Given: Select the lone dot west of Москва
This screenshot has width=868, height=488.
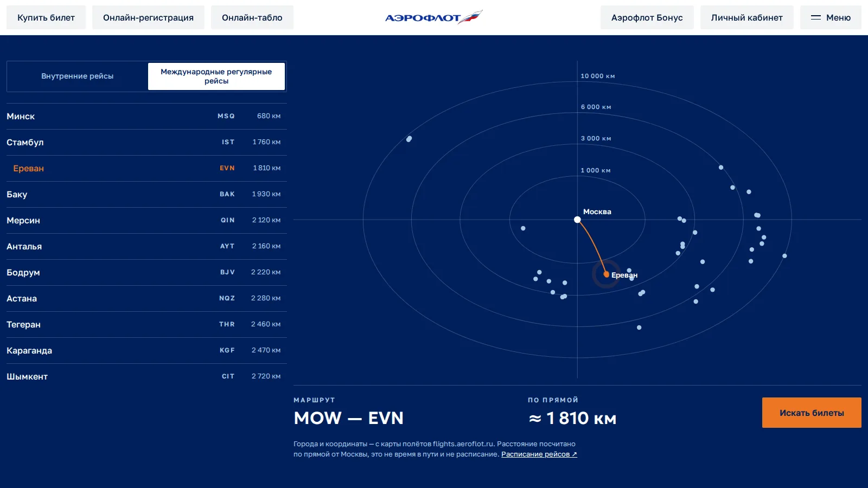Looking at the screenshot, I should point(523,228).
